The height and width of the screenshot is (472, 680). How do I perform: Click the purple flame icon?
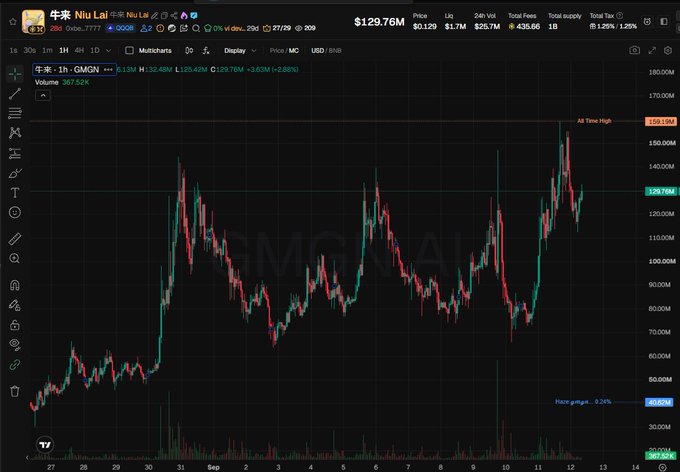click(x=184, y=16)
